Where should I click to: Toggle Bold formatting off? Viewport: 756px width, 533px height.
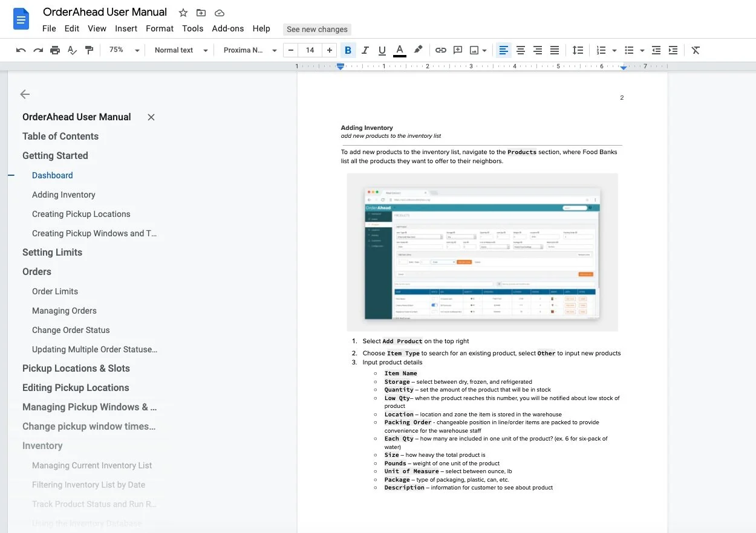click(x=347, y=50)
